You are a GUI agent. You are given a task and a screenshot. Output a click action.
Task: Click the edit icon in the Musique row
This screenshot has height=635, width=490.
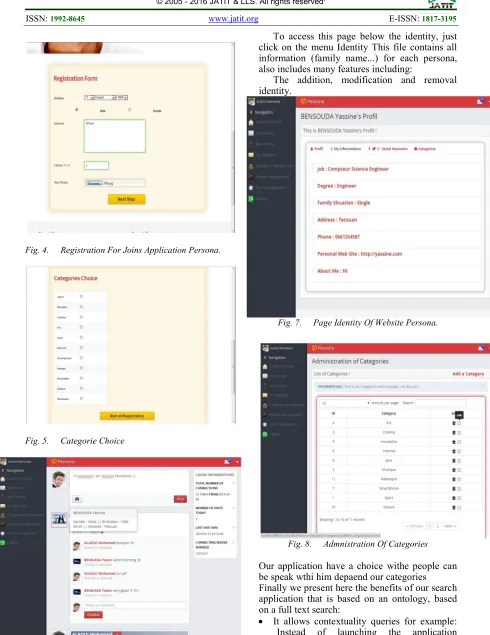click(459, 470)
